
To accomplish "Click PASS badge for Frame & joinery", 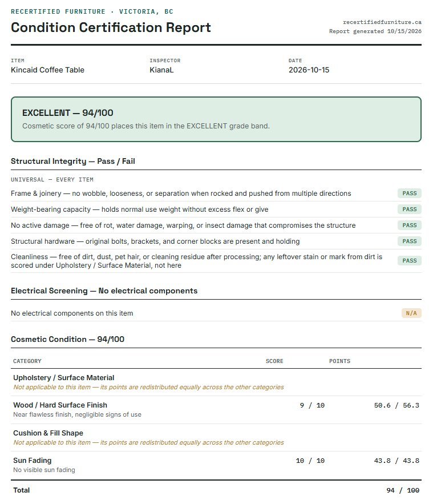I will click(410, 193).
